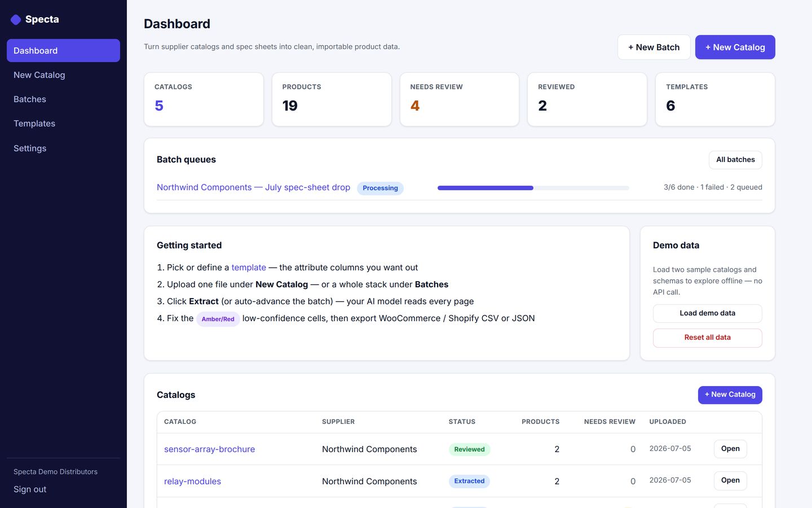Viewport: 812px width, 508px height.
Task: Click the Load demo data button
Action: 707,313
